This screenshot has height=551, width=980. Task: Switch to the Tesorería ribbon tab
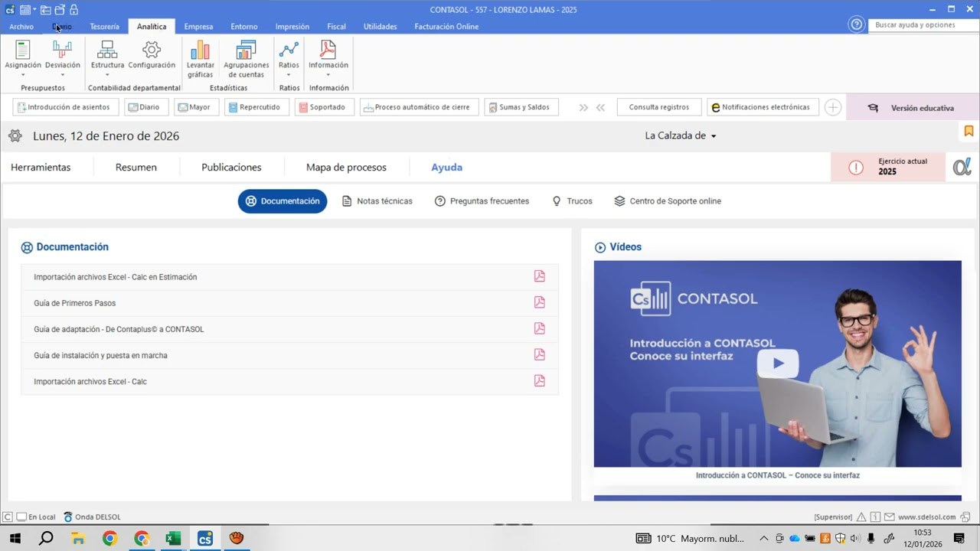[105, 27]
